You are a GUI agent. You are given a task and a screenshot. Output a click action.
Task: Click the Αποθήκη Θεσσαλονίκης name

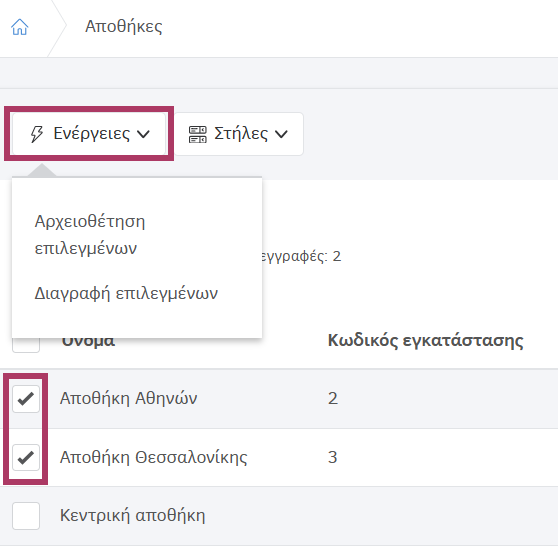click(x=153, y=457)
